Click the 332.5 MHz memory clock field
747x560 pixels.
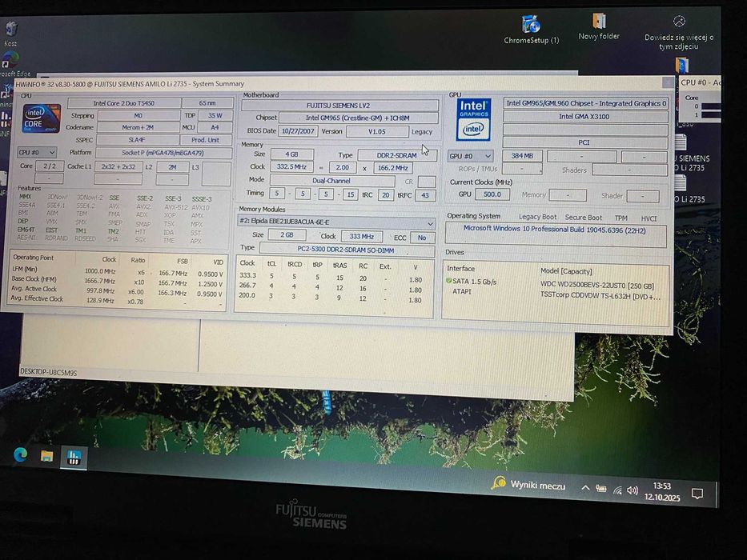(x=291, y=167)
